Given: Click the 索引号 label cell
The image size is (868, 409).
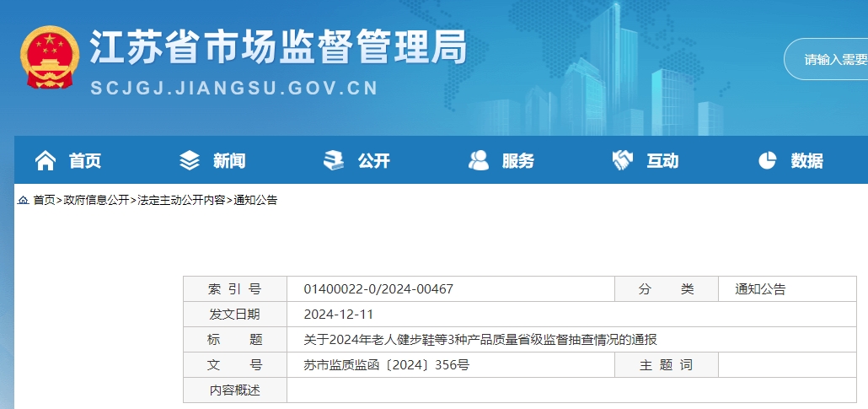Looking at the screenshot, I should tap(235, 288).
